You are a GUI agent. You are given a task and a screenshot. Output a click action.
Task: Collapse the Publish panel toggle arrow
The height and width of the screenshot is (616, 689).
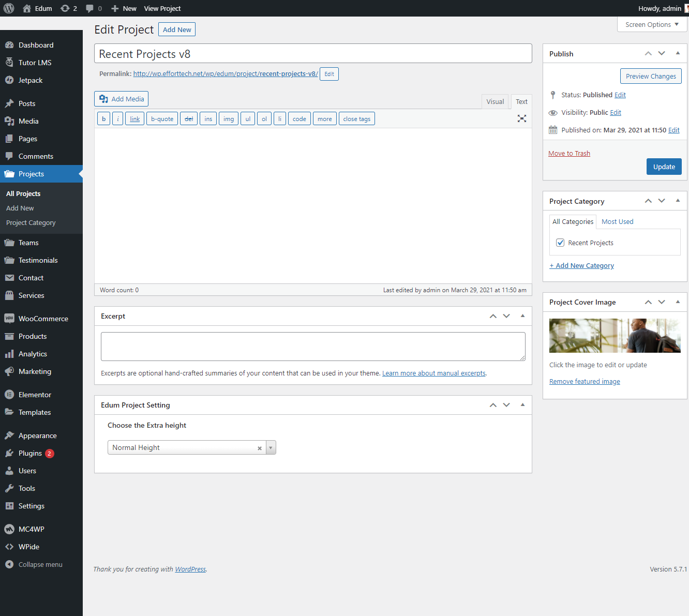(x=678, y=53)
